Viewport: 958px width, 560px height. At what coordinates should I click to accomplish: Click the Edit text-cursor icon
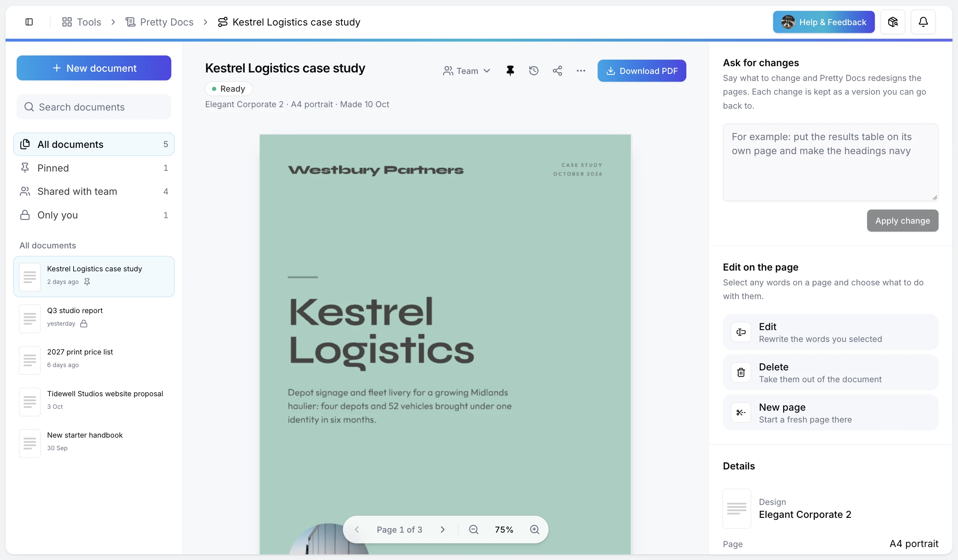coord(741,332)
